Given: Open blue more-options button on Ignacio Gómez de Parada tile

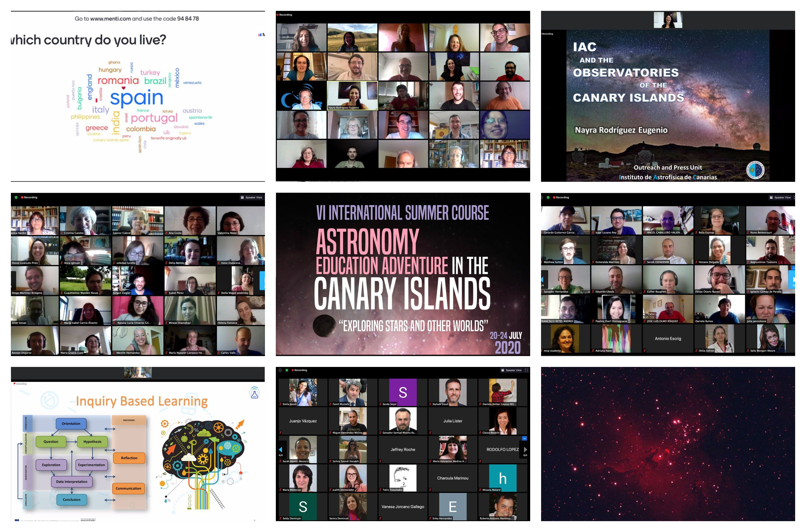Looking at the screenshot, I should pos(793,268).
